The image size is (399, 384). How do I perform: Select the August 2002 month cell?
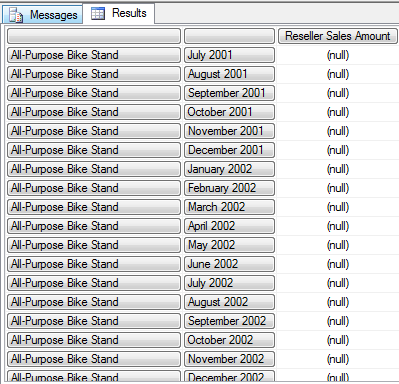click(229, 302)
